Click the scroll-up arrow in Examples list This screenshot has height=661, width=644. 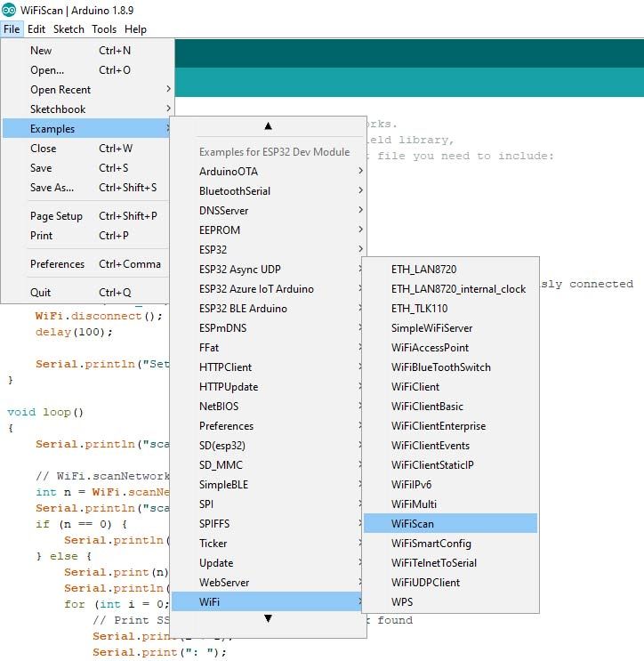268,126
